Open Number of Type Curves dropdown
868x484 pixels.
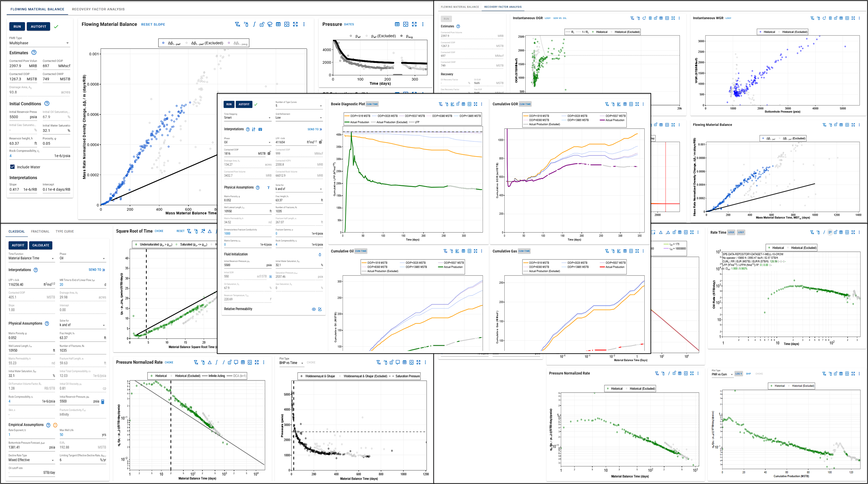point(299,106)
